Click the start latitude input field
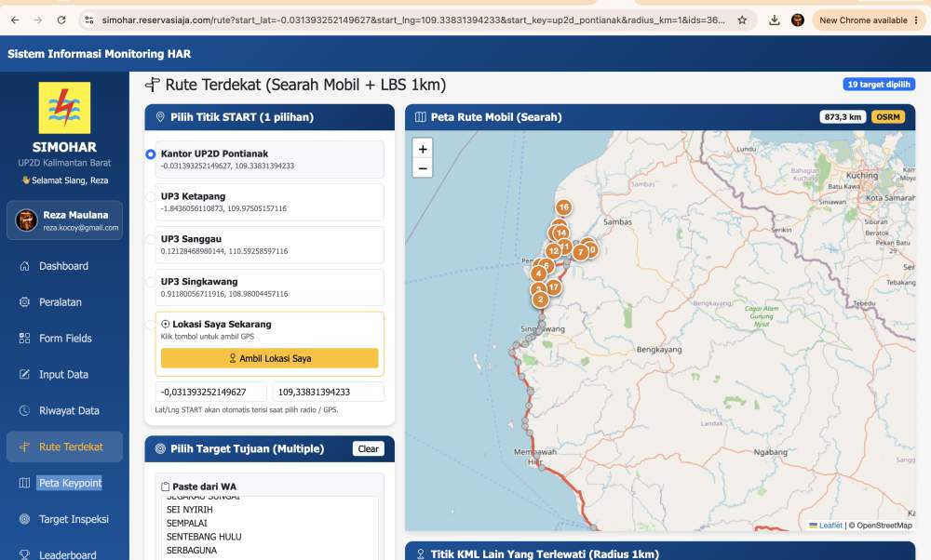Viewport: 931px width, 560px height. [210, 393]
